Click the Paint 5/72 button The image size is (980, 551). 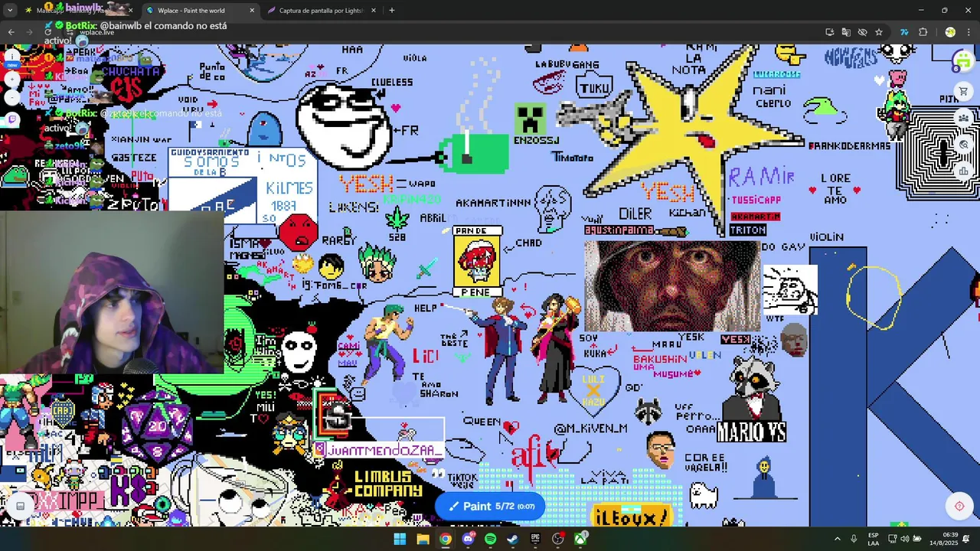tap(490, 506)
